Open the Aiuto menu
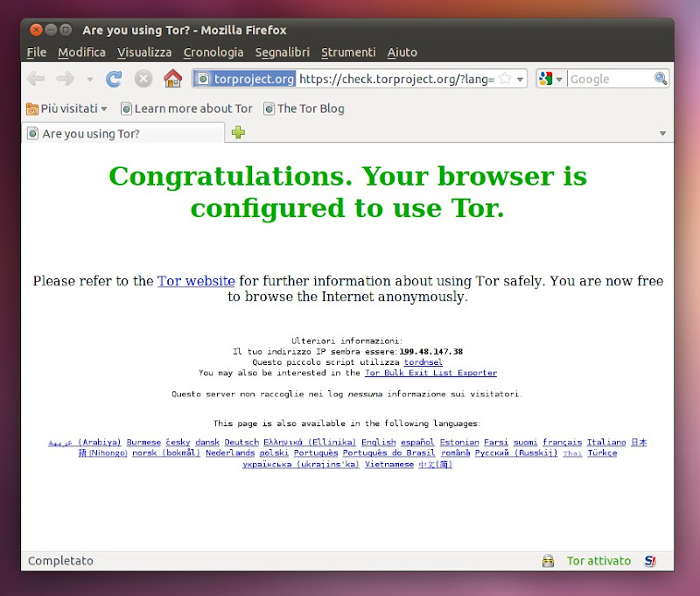The width and height of the screenshot is (700, 596). click(x=402, y=53)
